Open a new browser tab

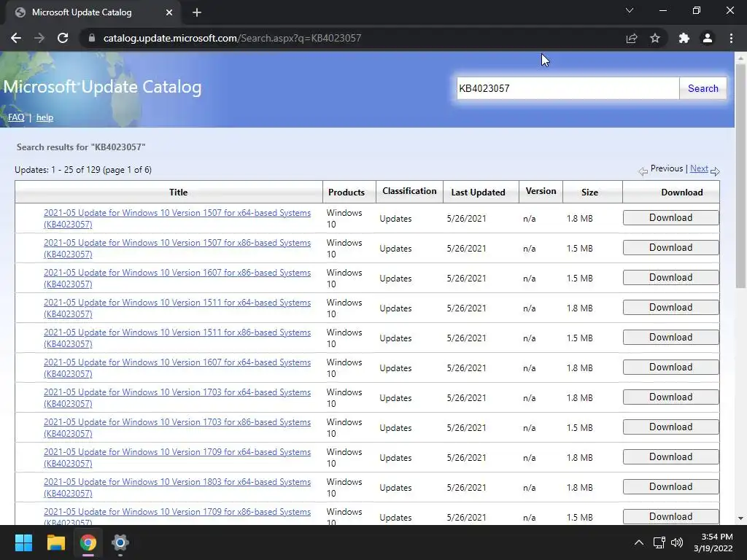197,12
